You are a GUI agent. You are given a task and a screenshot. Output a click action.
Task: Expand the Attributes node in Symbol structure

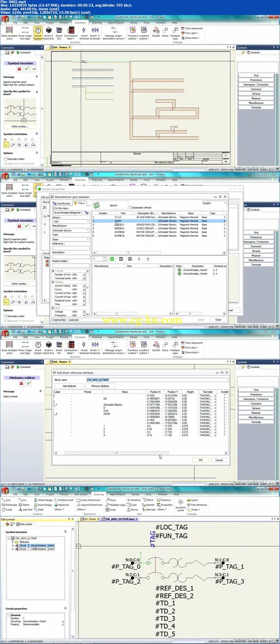click(x=13, y=542)
